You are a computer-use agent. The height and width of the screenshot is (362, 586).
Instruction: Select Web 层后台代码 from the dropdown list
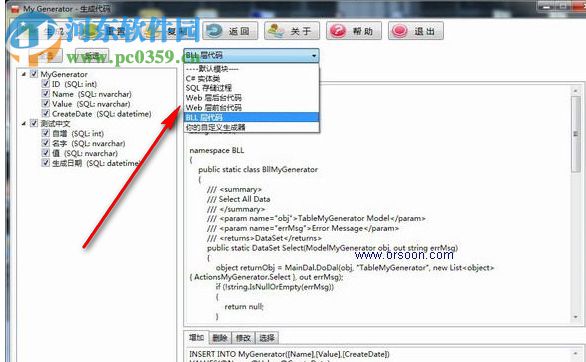coord(252,98)
